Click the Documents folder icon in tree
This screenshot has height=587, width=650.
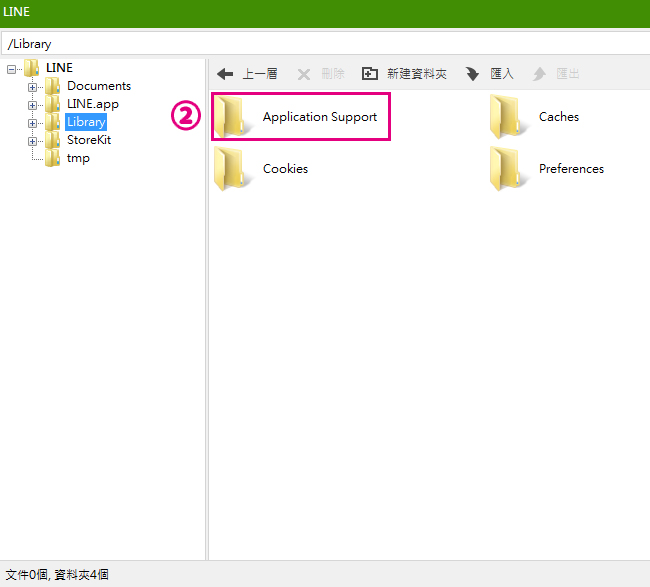click(x=53, y=86)
